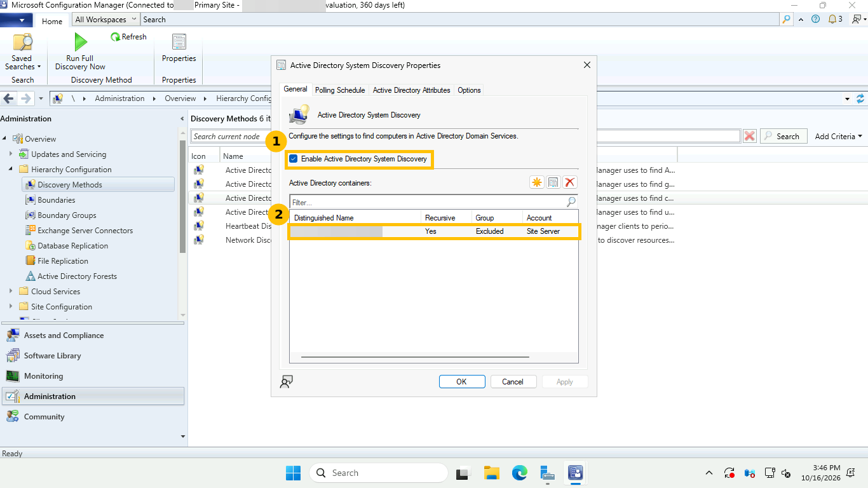Image resolution: width=868 pixels, height=488 pixels.
Task: Open File Explorer from taskbar
Action: (x=491, y=473)
